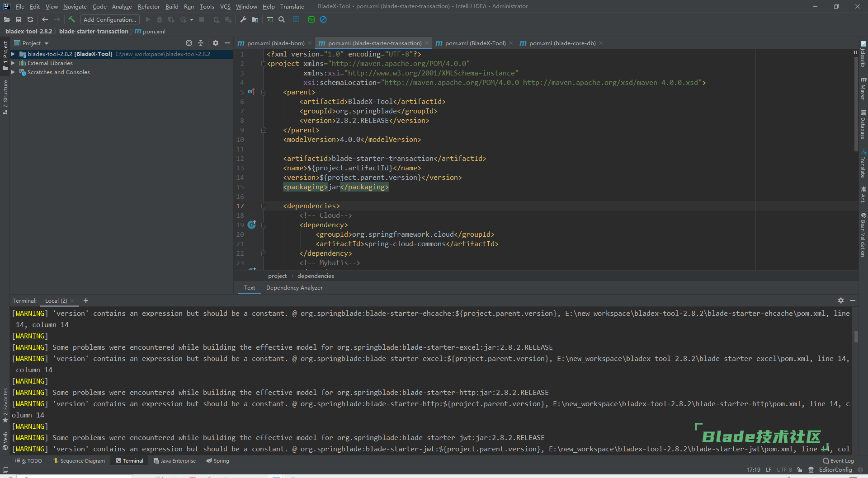Expand the Scratches and Consoles node
The width and height of the screenshot is (868, 478).
(x=13, y=72)
